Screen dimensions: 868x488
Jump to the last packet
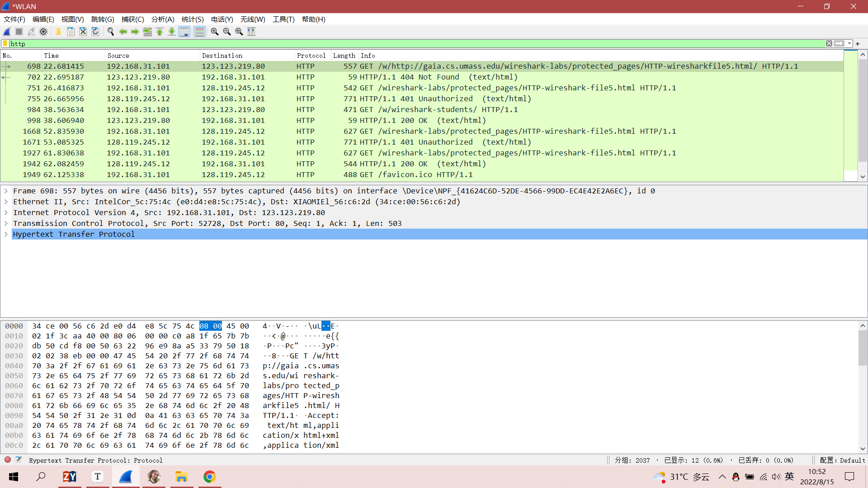[172, 32]
